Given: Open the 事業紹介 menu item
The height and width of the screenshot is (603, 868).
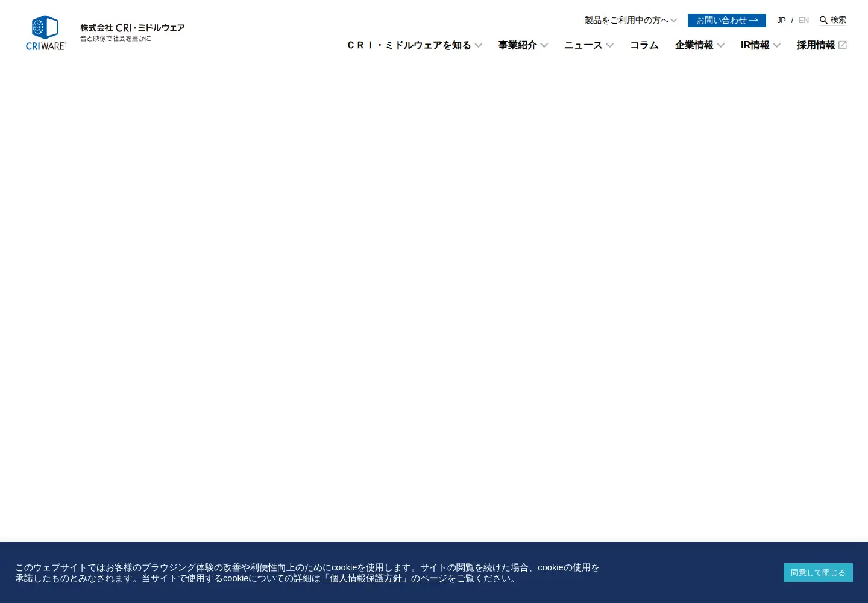Looking at the screenshot, I should click(x=517, y=45).
